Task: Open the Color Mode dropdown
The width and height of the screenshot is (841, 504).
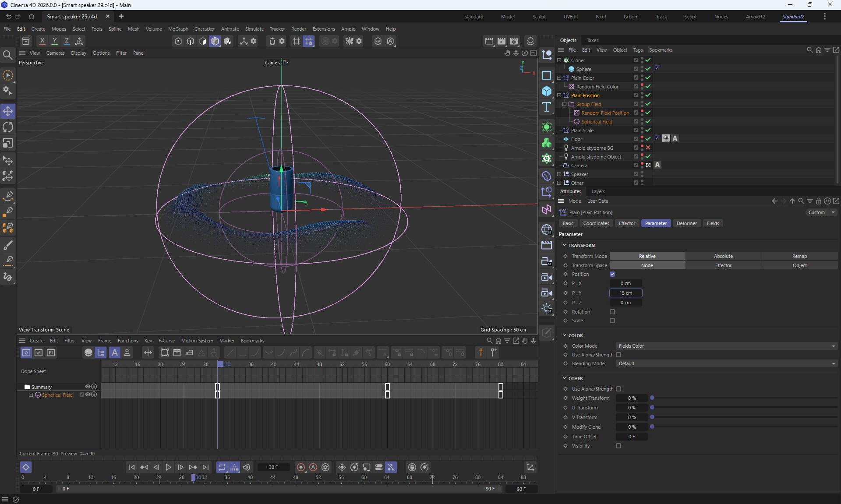Action: click(726, 346)
